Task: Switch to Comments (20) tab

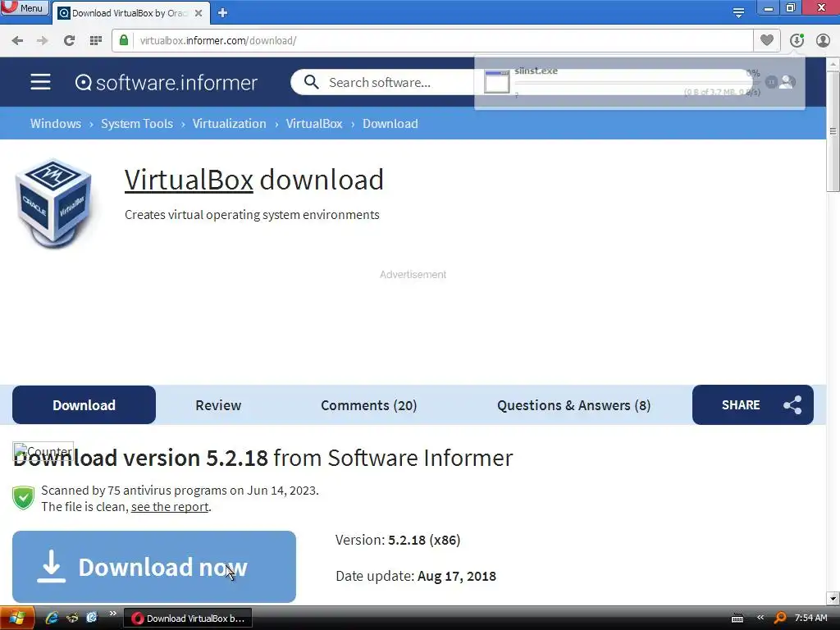Action: click(368, 405)
